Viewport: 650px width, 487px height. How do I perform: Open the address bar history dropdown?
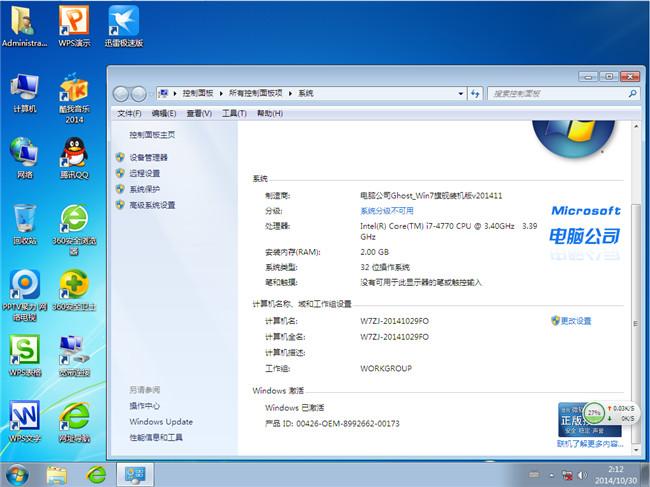point(461,94)
